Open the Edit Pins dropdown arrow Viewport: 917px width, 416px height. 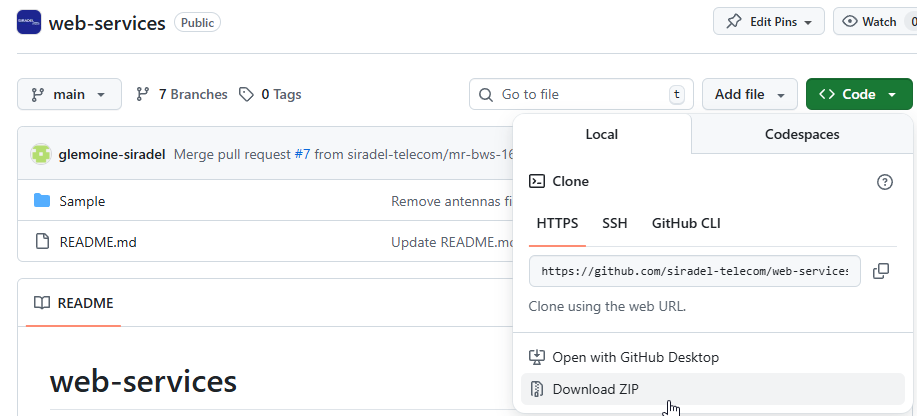tap(808, 22)
